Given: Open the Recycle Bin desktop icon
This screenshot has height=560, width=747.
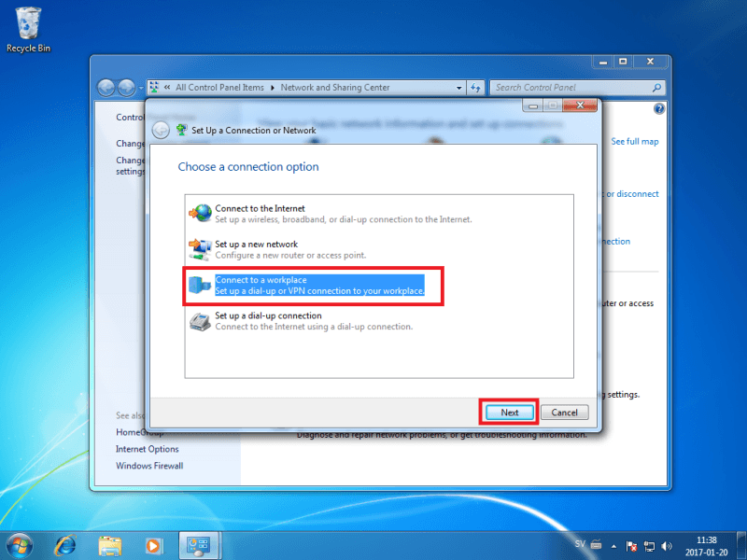Looking at the screenshot, I should click(x=29, y=30).
